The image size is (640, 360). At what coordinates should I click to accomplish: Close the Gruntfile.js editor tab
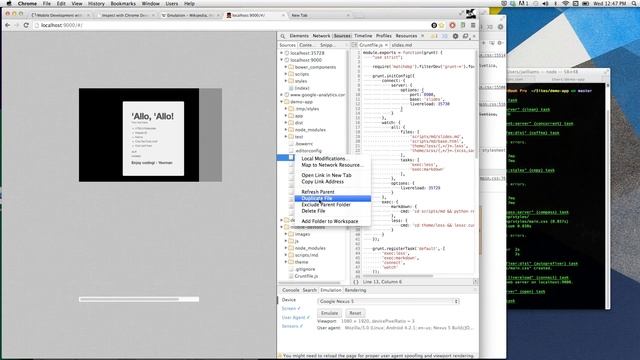pos(386,45)
